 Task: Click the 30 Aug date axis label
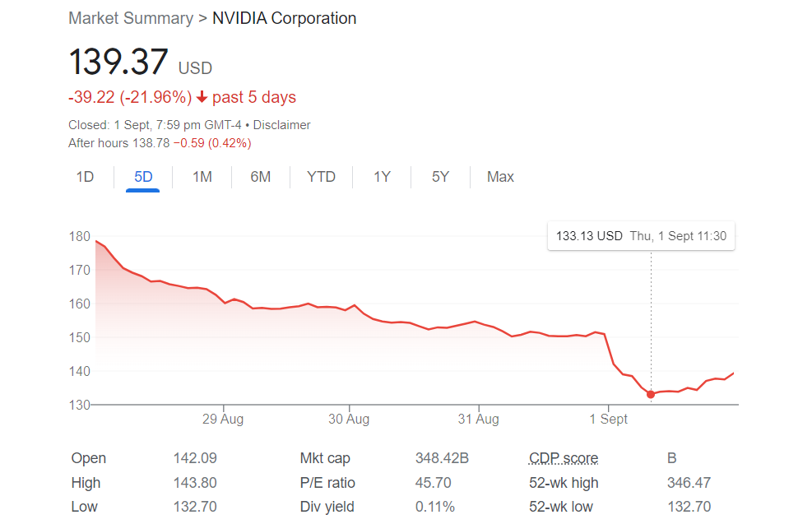pos(349,419)
